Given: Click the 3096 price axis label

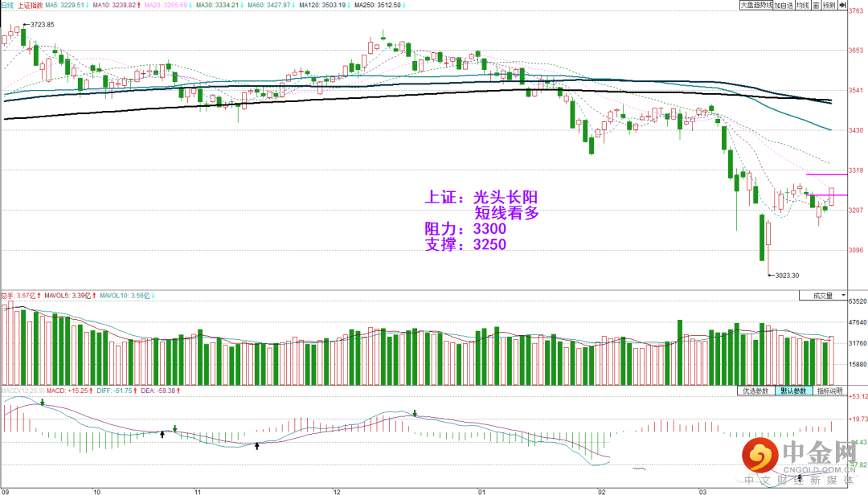Looking at the screenshot, I should click(x=856, y=250).
